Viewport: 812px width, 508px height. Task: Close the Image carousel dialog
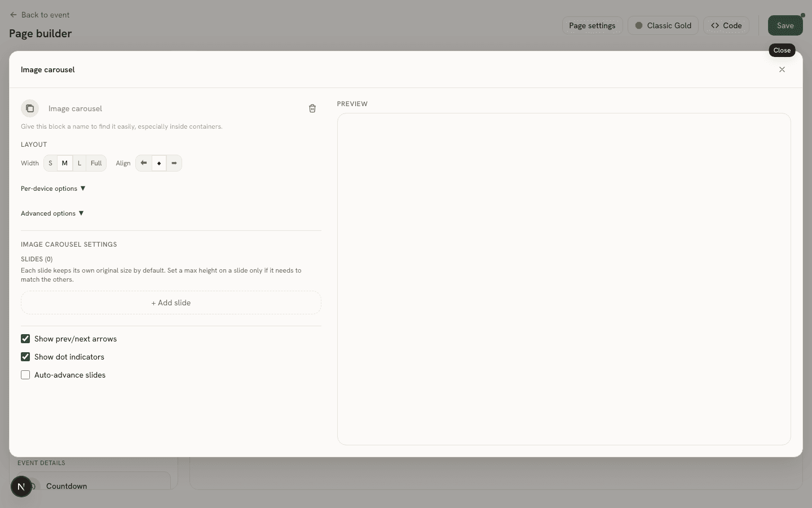pos(782,69)
